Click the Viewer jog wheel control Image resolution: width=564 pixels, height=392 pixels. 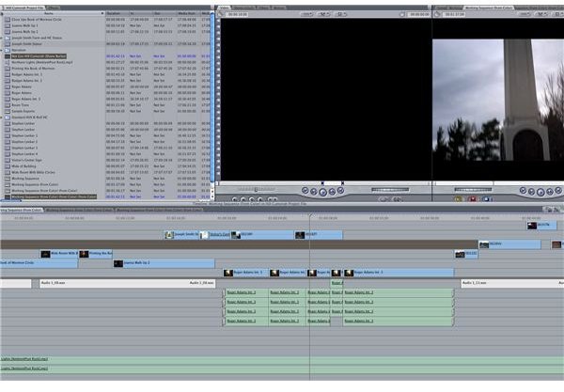(390, 190)
